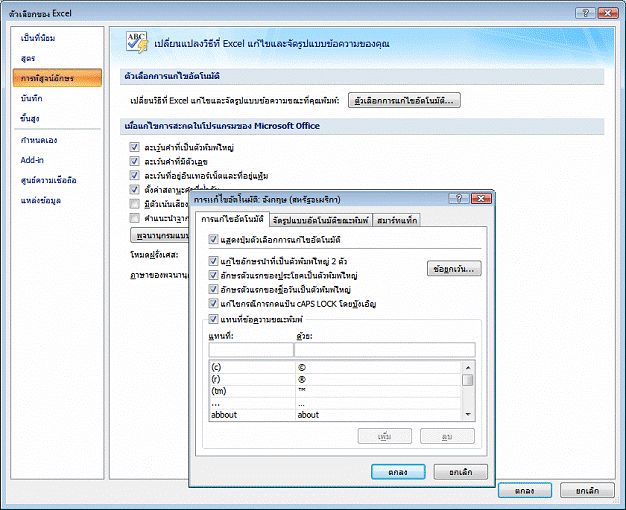
Task: Confirm AutoCorrect dialog with ตกลง
Action: click(x=398, y=472)
